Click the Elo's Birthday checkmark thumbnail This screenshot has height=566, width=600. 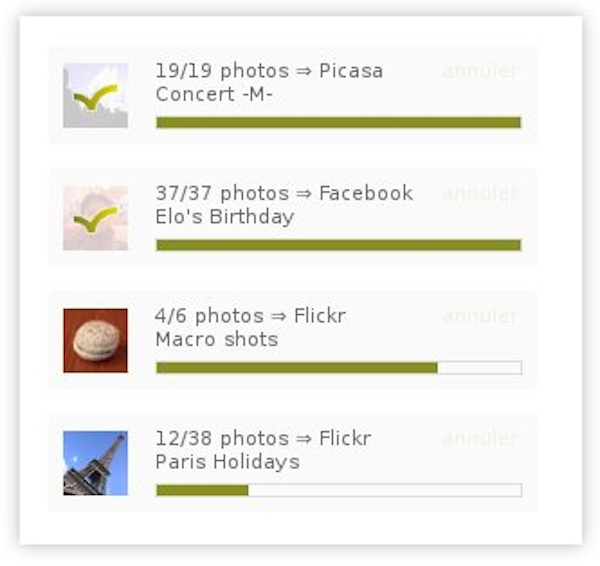pos(95,218)
